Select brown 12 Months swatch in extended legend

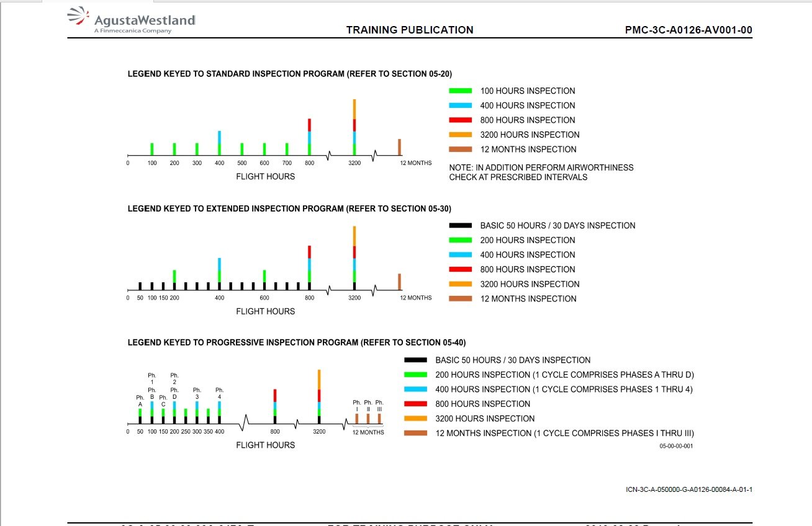coord(460,299)
